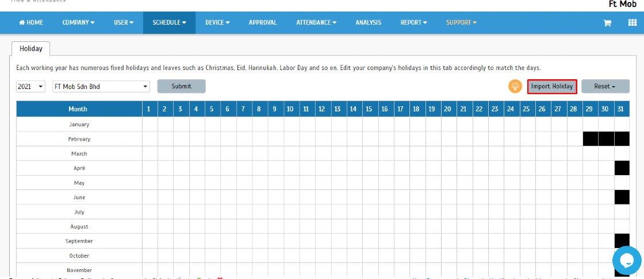Click the October row label
The width and height of the screenshot is (644, 279).
pyautogui.click(x=79, y=255)
